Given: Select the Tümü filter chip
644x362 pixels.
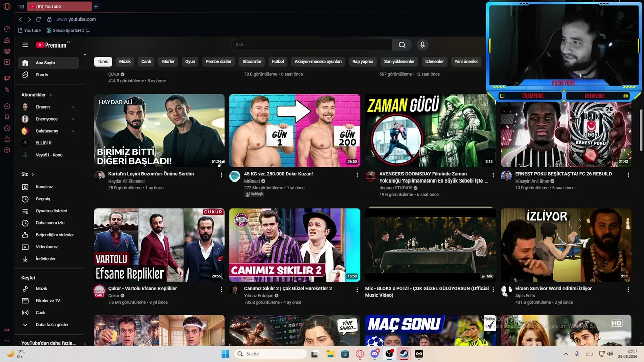Looking at the screenshot, I should tap(103, 62).
